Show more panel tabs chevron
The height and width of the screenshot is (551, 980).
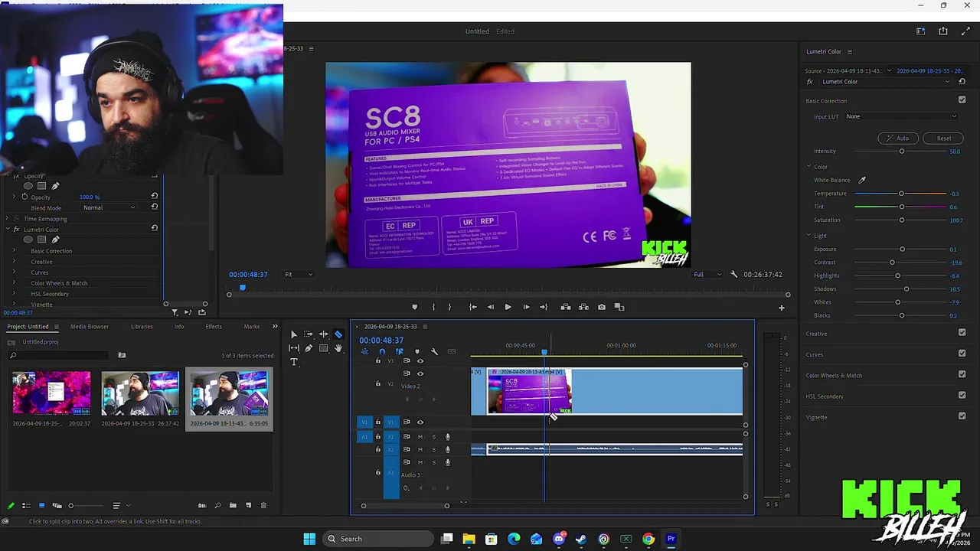click(x=275, y=327)
